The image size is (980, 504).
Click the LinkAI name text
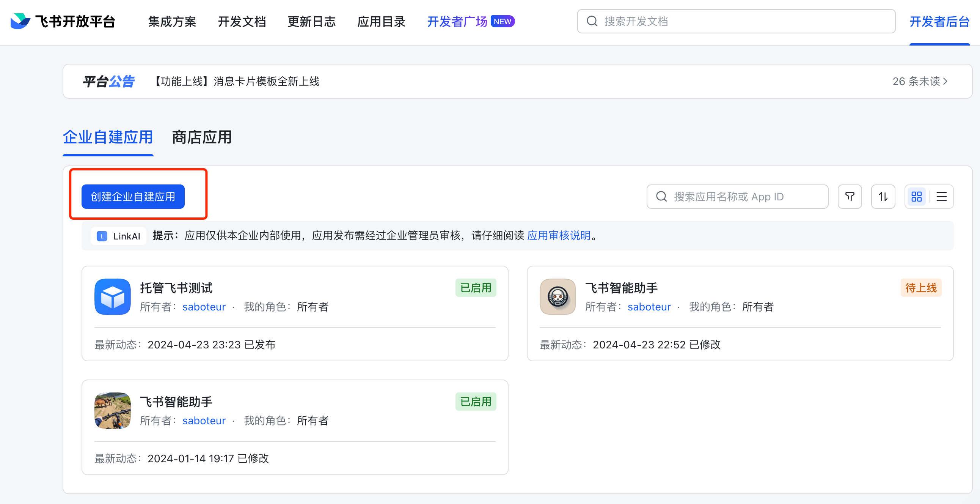pos(127,236)
